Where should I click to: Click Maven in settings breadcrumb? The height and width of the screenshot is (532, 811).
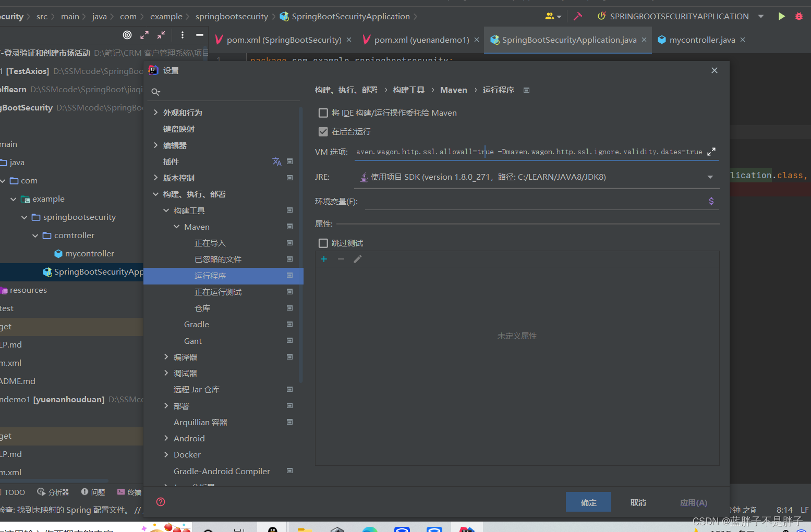(454, 90)
